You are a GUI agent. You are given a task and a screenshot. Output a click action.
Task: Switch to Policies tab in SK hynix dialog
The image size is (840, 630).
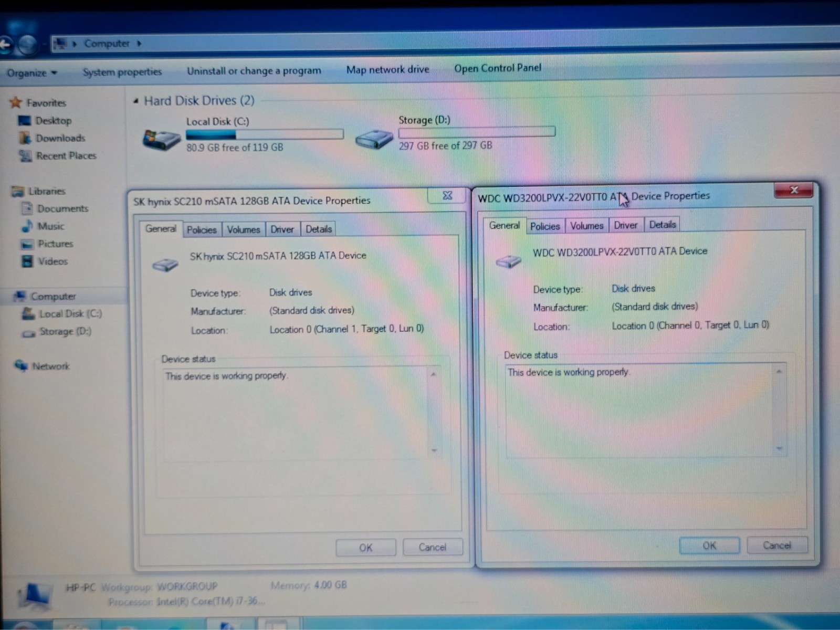[202, 229]
